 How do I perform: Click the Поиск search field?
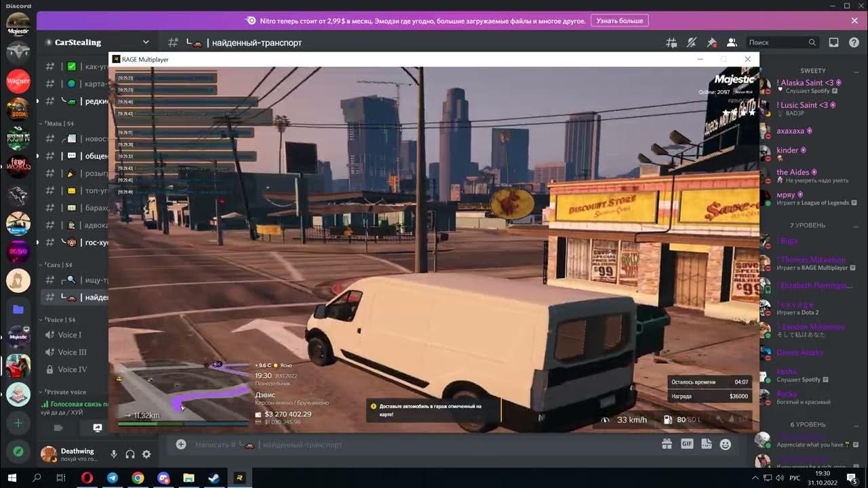tap(783, 42)
